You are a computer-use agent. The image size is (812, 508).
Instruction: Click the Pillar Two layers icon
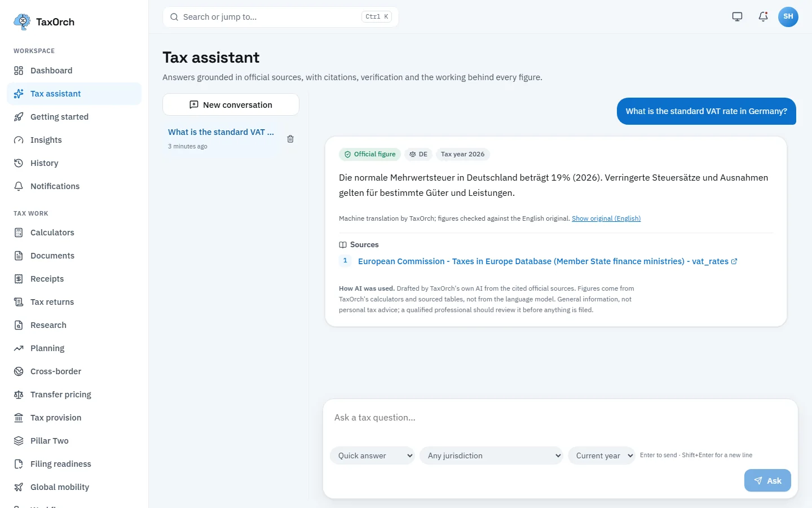pos(19,441)
